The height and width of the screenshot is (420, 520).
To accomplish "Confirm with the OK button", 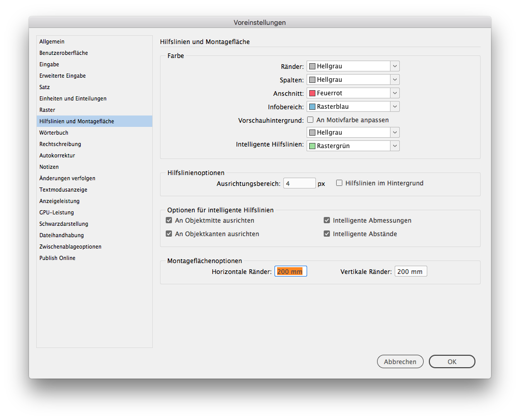I will coord(452,361).
